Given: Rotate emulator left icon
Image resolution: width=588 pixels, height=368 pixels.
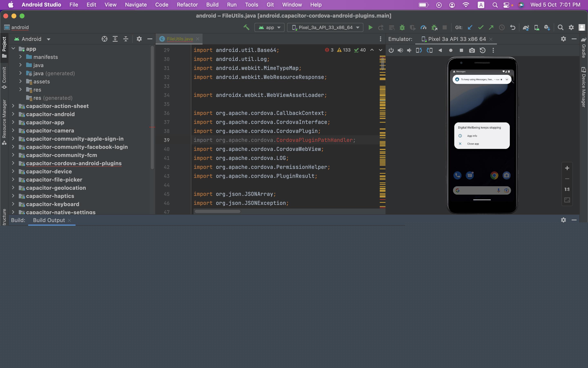Looking at the screenshot, I should (419, 50).
